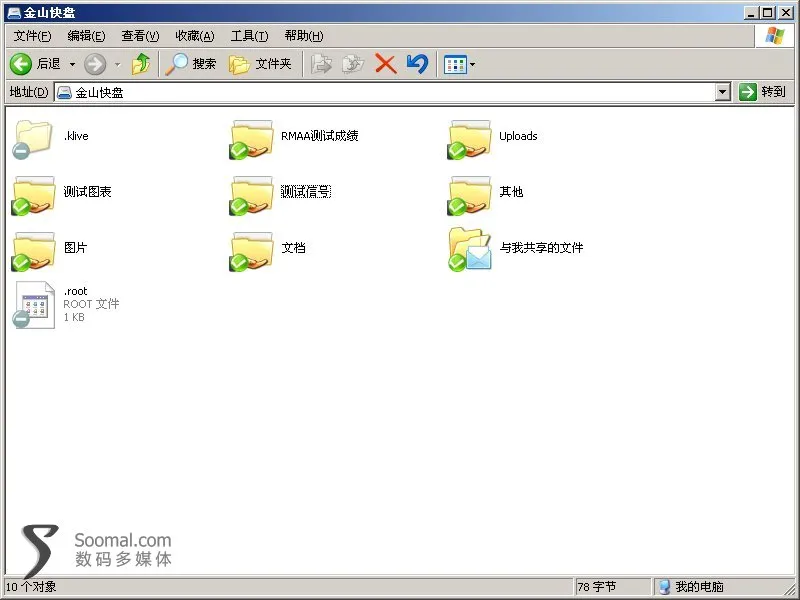Click the Uploads folder name label
The height and width of the screenshot is (600, 800).
click(518, 136)
